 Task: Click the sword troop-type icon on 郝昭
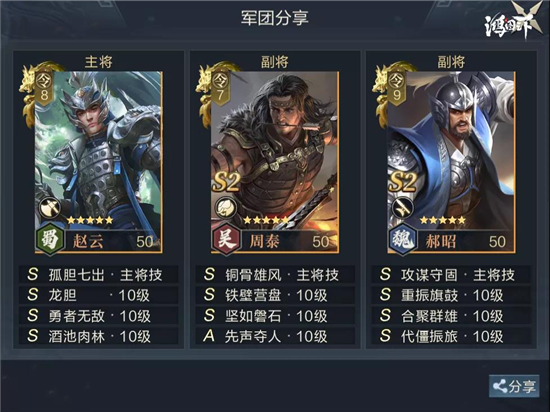click(402, 208)
